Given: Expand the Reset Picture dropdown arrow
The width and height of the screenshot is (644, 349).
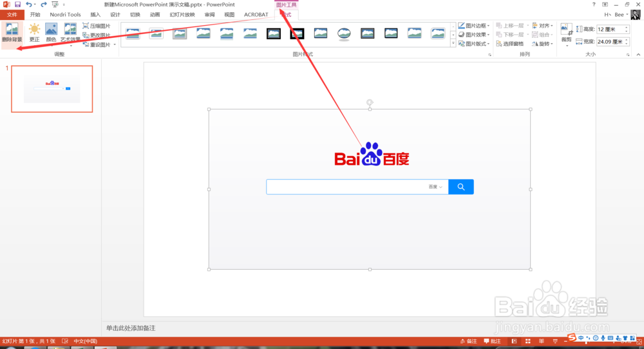Looking at the screenshot, I should pos(115,45).
